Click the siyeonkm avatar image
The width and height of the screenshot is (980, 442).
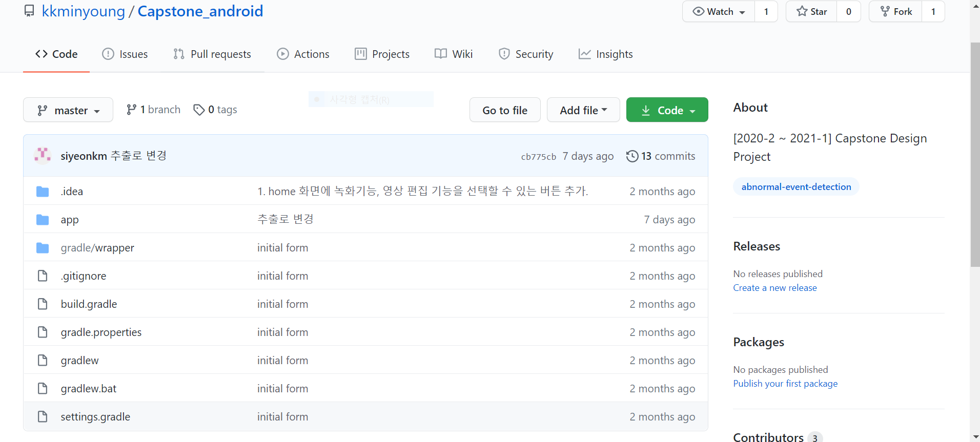coord(43,155)
